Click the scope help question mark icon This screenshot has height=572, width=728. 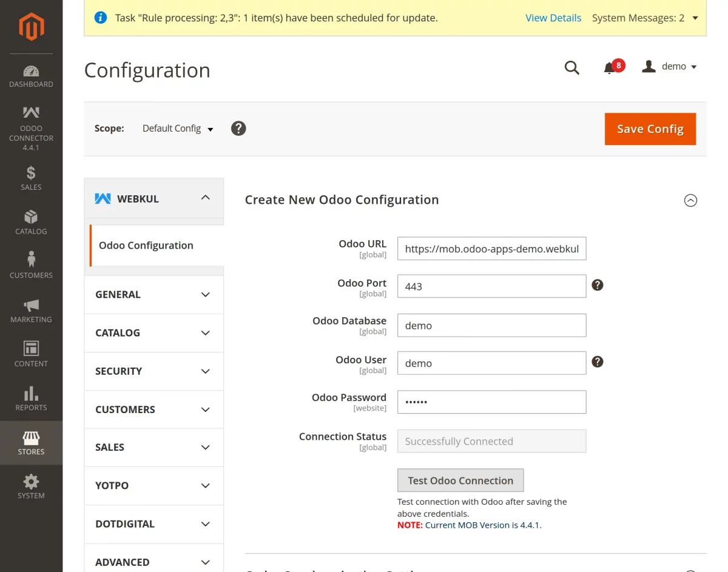(x=238, y=129)
